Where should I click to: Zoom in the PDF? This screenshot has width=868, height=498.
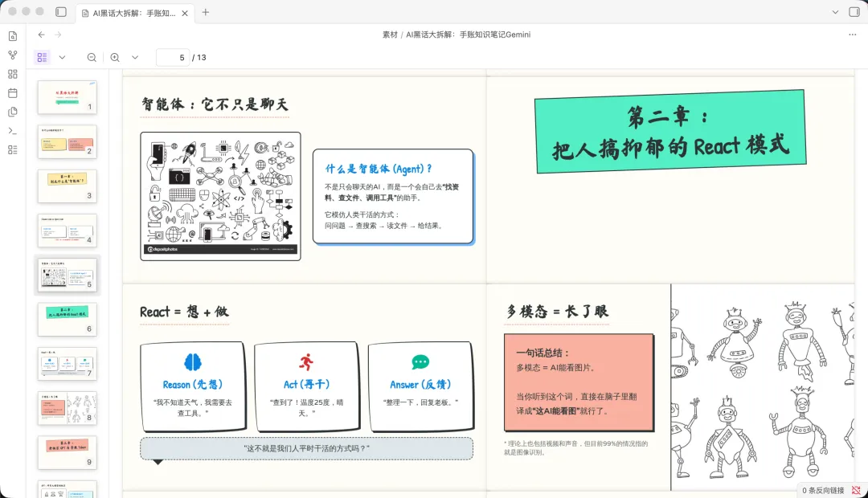click(x=115, y=58)
